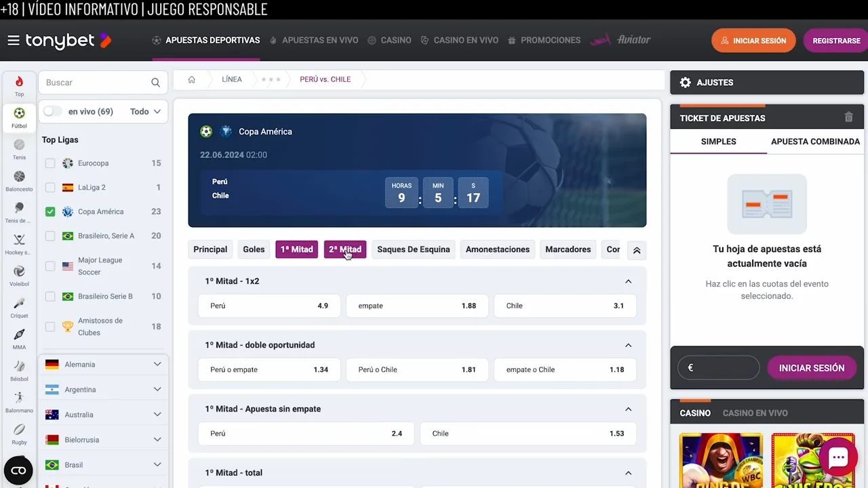Uncheck the Copa América checkbox
Viewport: 868px width, 488px height.
coord(50,211)
